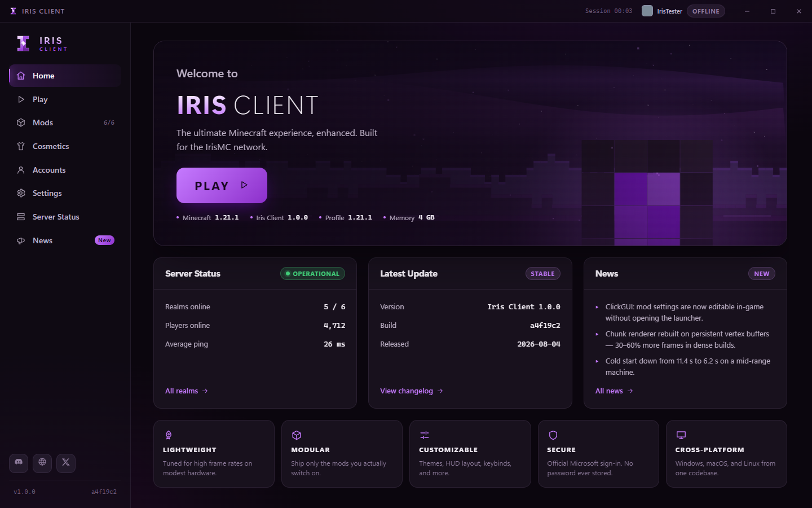Maximize the Iris Client window
This screenshot has height=508, width=812.
point(773,11)
